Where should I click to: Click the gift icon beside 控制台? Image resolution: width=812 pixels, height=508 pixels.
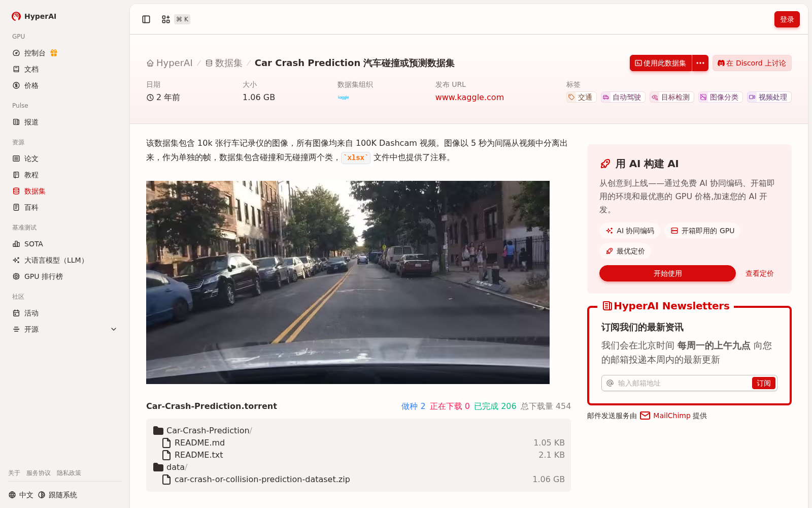[x=54, y=53]
